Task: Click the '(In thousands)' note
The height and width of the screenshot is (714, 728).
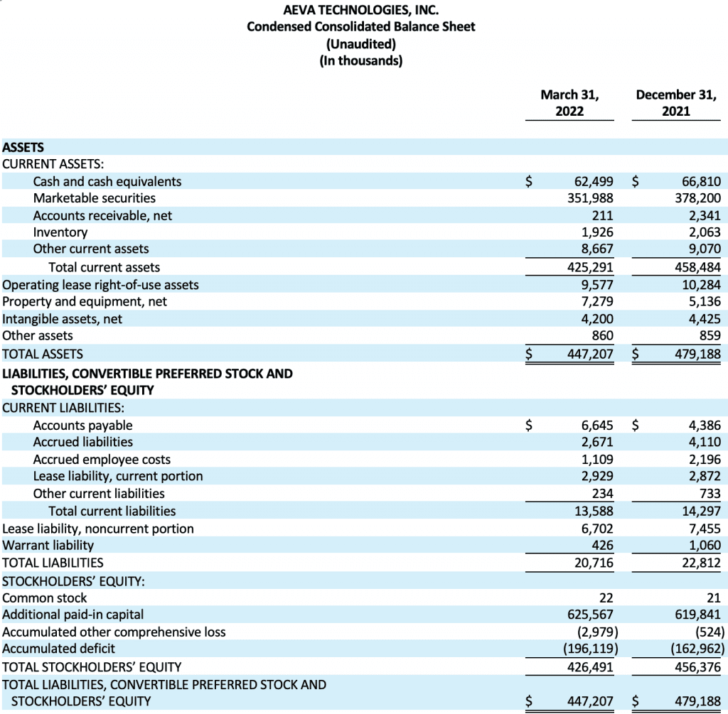Action: 360,61
